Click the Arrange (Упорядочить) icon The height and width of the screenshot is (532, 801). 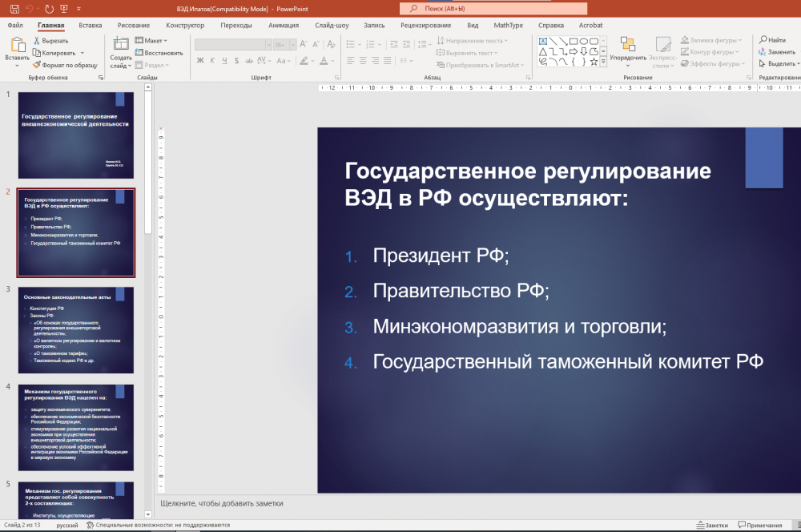point(627,44)
